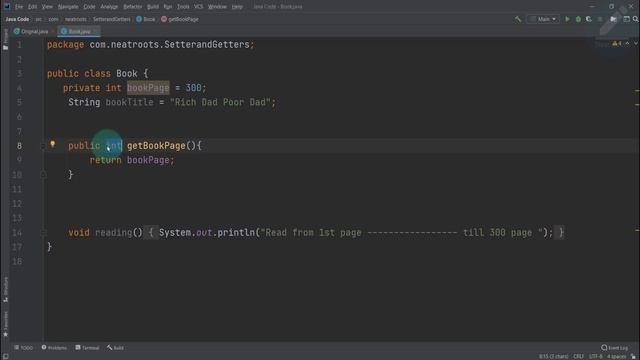Click the println call on line 14
Image resolution: width=640 pixels, height=360 pixels.
point(236,233)
